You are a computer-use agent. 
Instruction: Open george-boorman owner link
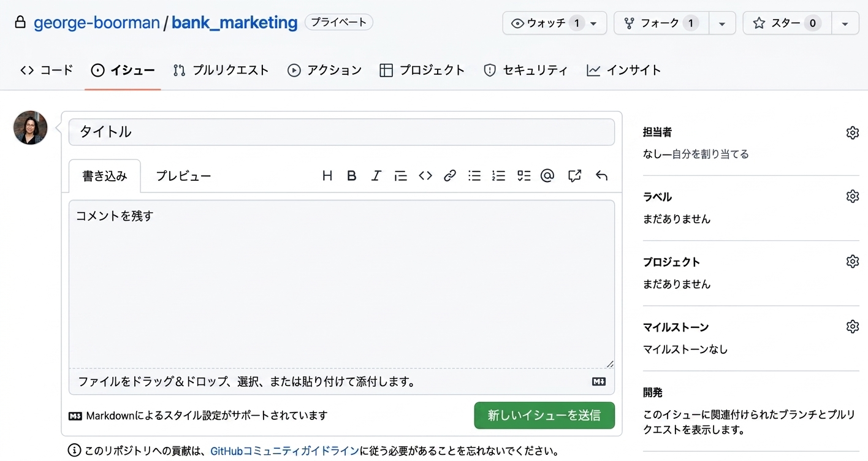[x=96, y=23]
